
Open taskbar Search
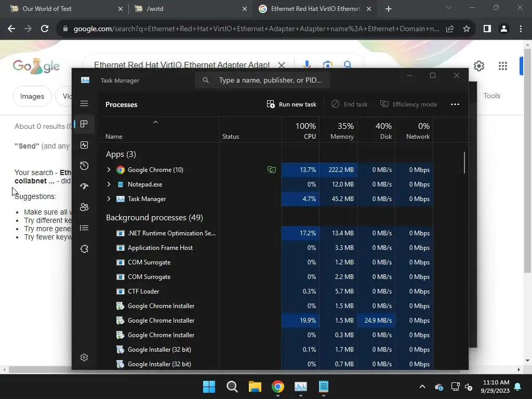tap(232, 387)
